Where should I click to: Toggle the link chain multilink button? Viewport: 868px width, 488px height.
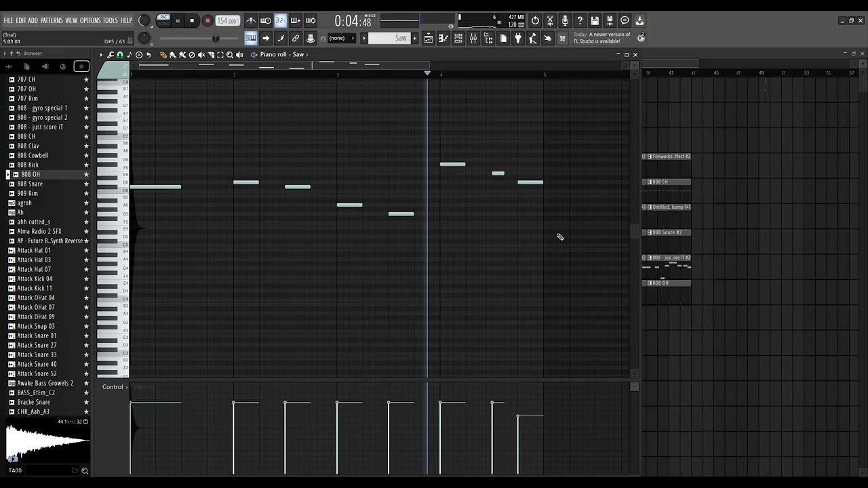(296, 39)
